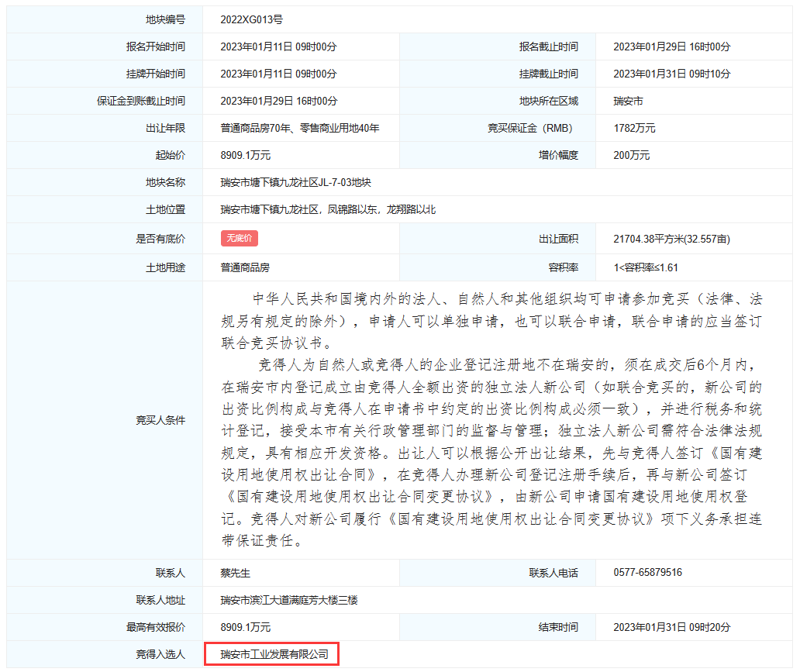
Task: Click the listing deadline 2023年01月31日 09时10分
Action: pyautogui.click(x=671, y=74)
